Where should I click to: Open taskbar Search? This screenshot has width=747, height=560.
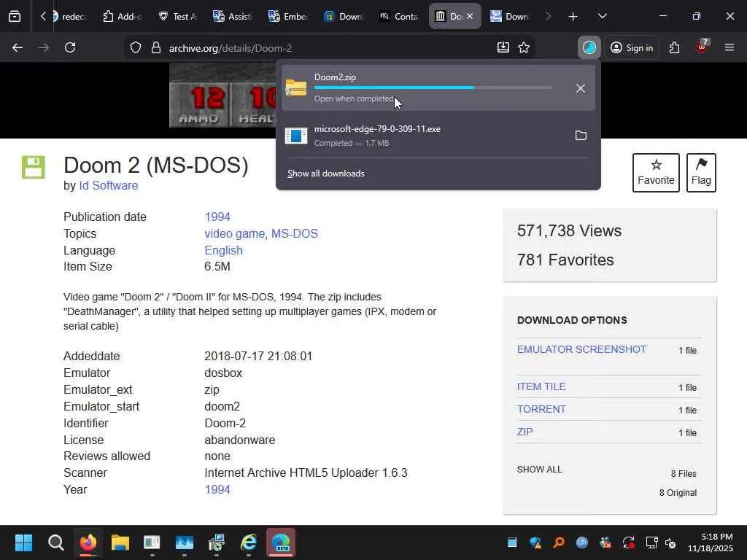[55, 542]
